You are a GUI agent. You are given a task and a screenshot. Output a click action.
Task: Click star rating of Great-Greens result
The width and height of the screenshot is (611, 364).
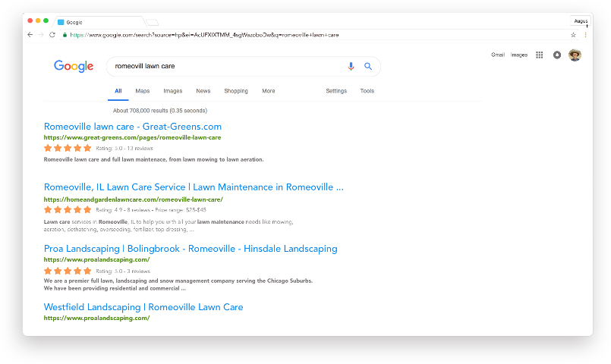[68, 148]
